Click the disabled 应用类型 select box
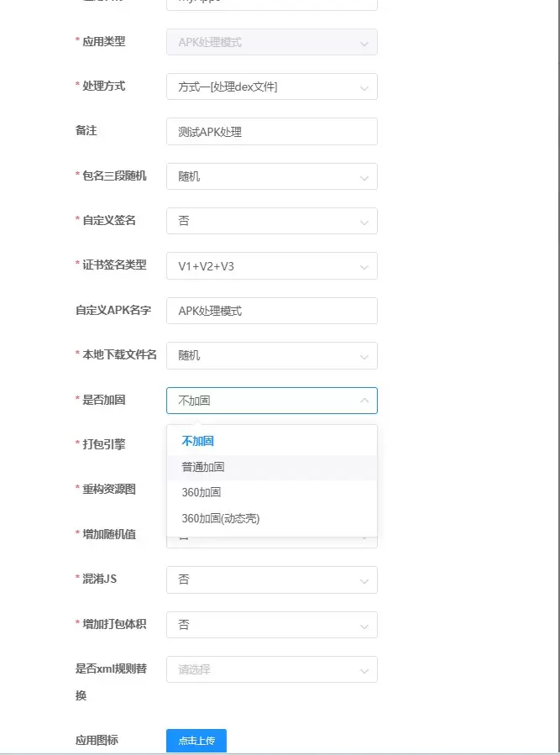 pyautogui.click(x=271, y=42)
